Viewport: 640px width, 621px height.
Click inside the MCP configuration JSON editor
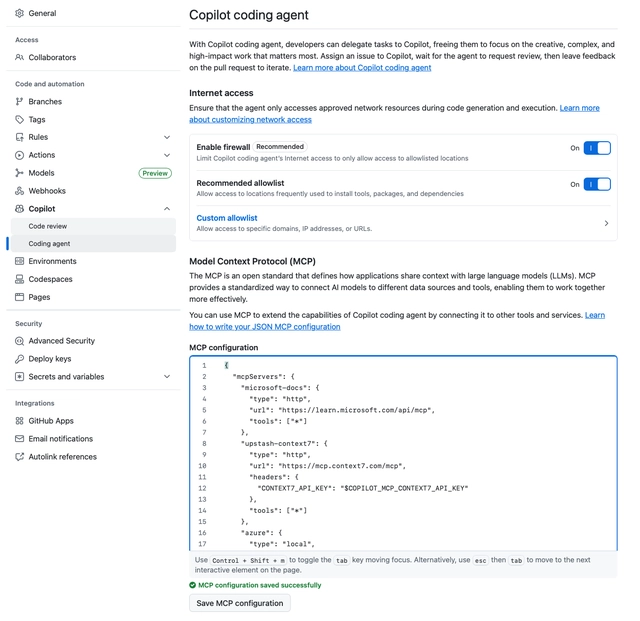(420, 450)
